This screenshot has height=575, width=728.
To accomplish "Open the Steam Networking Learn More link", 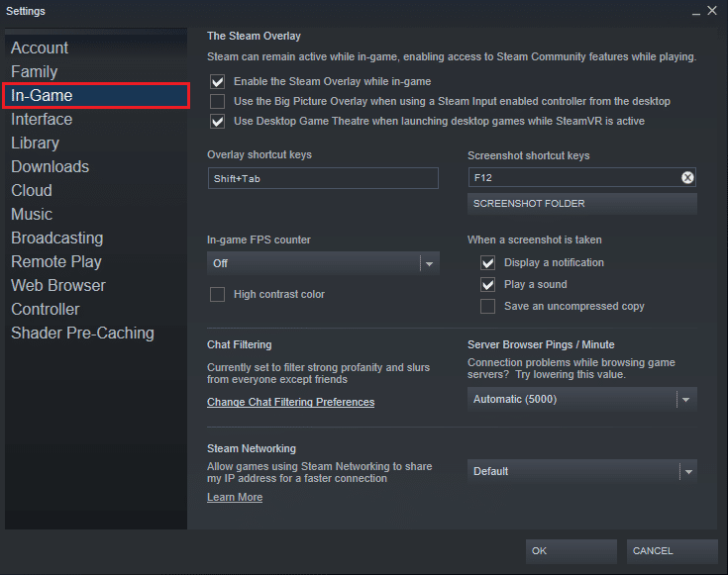I will (x=235, y=497).
